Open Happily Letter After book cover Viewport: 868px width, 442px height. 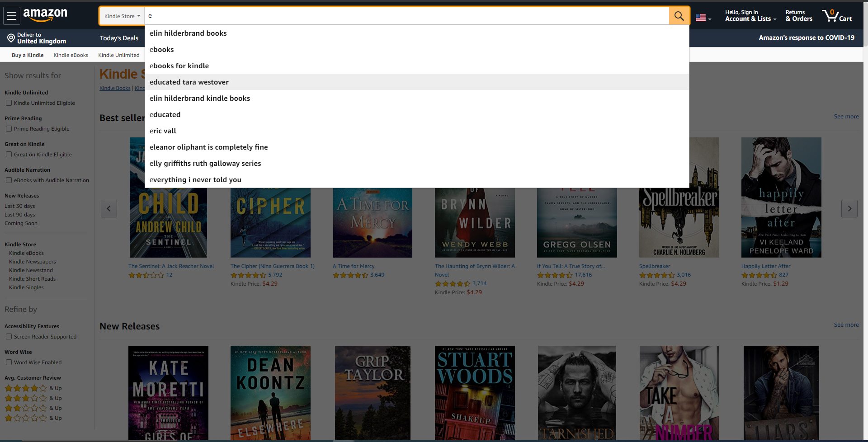coord(781,197)
